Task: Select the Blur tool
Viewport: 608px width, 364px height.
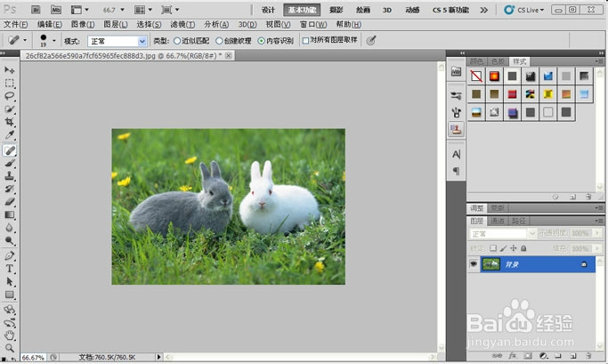Action: [x=9, y=228]
